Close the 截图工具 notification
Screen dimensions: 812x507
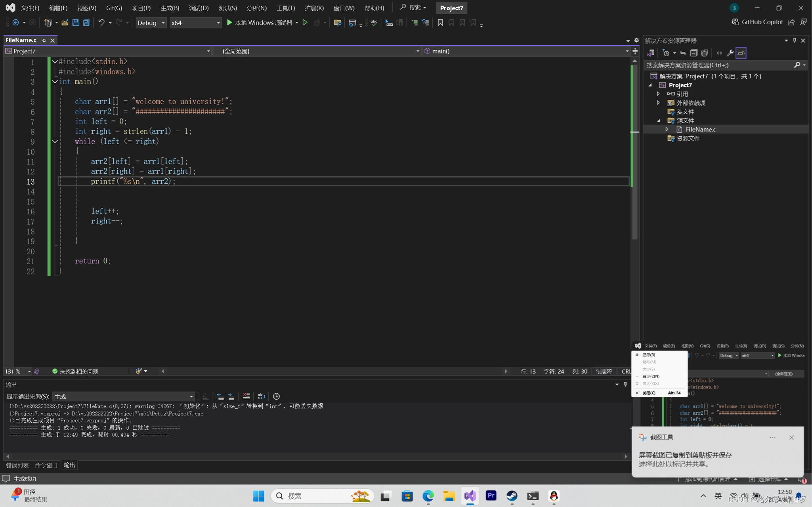(791, 437)
